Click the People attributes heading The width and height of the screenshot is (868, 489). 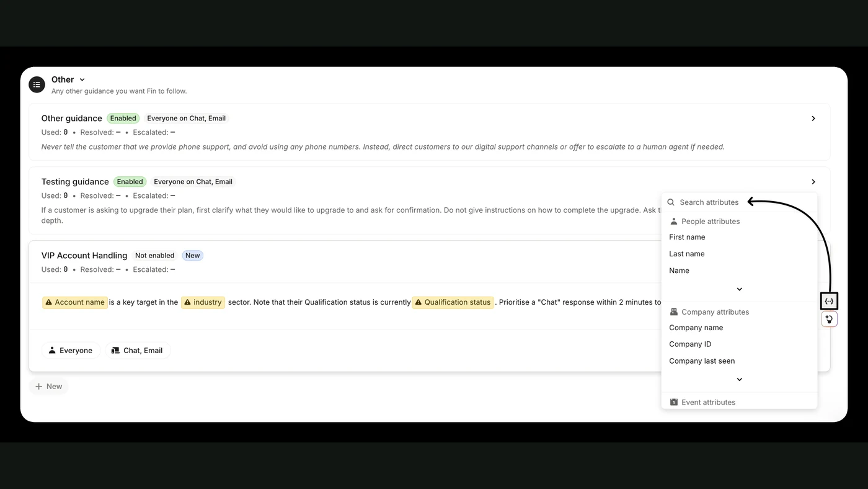click(711, 222)
